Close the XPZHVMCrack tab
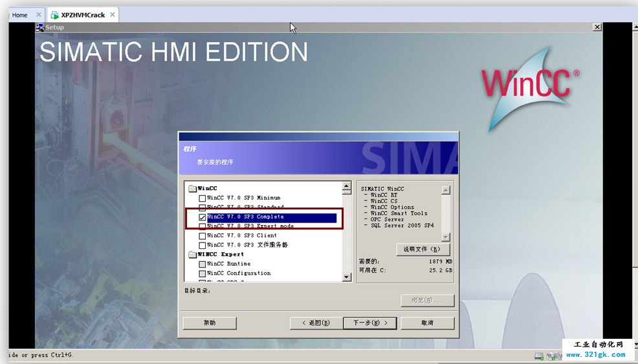638x364 pixels. [113, 15]
